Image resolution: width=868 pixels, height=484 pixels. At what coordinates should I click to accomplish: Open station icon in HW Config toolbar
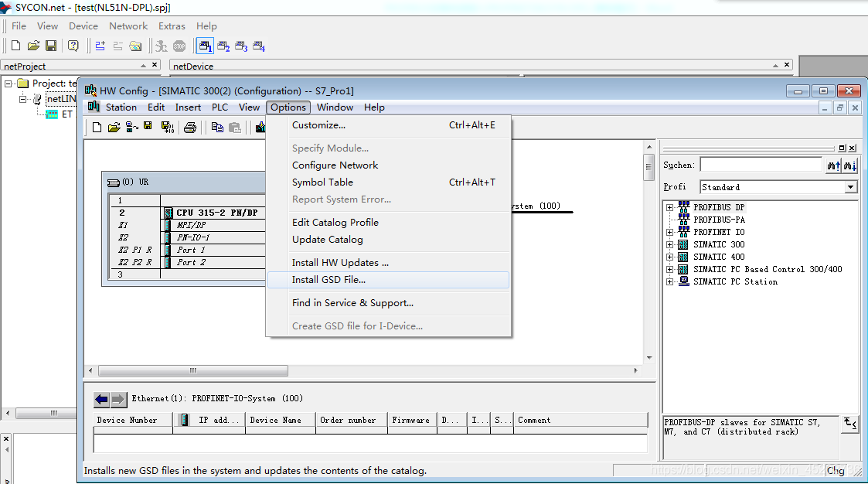114,127
